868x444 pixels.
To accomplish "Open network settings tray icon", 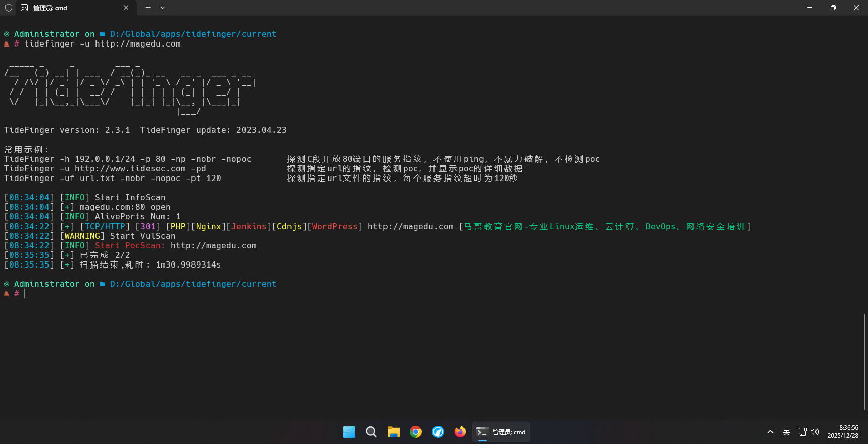I will coord(802,432).
